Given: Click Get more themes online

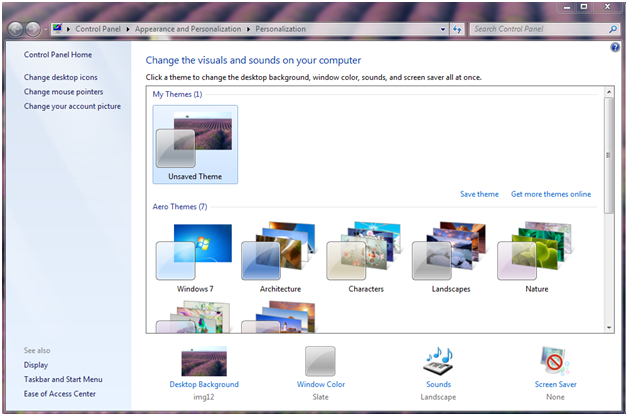Looking at the screenshot, I should click(x=551, y=194).
